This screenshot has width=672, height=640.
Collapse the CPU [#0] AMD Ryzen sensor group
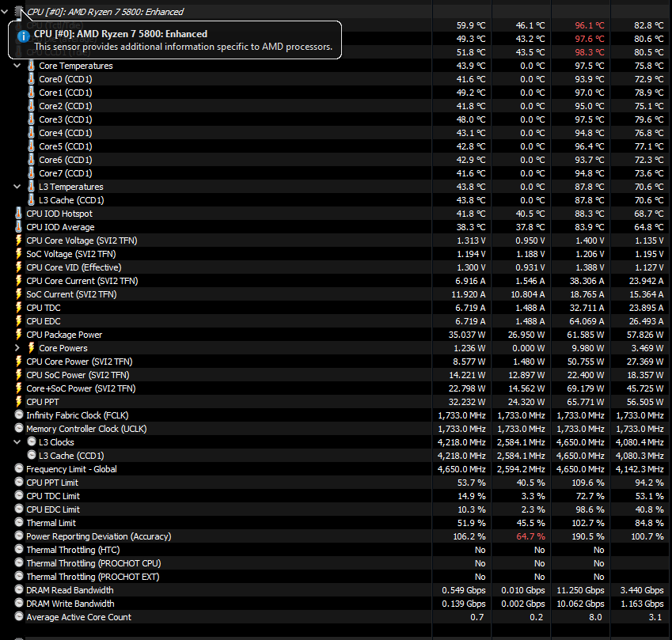tap(5, 12)
